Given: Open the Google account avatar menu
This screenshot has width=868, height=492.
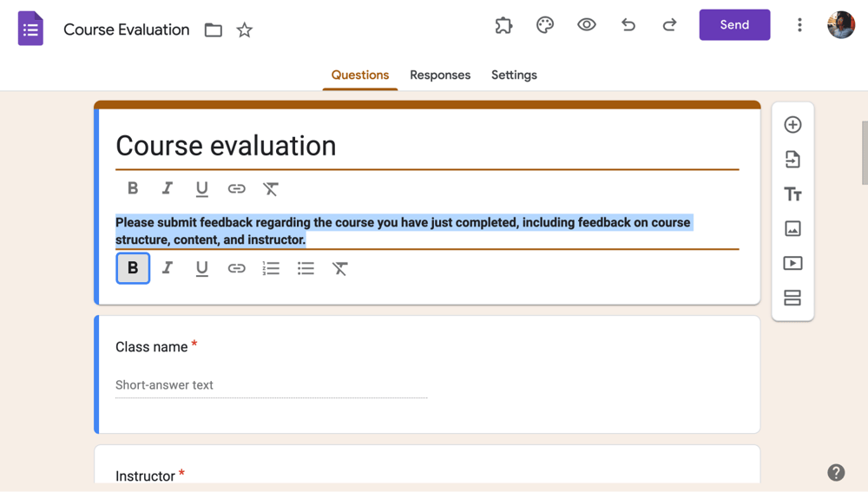Looking at the screenshot, I should click(840, 25).
